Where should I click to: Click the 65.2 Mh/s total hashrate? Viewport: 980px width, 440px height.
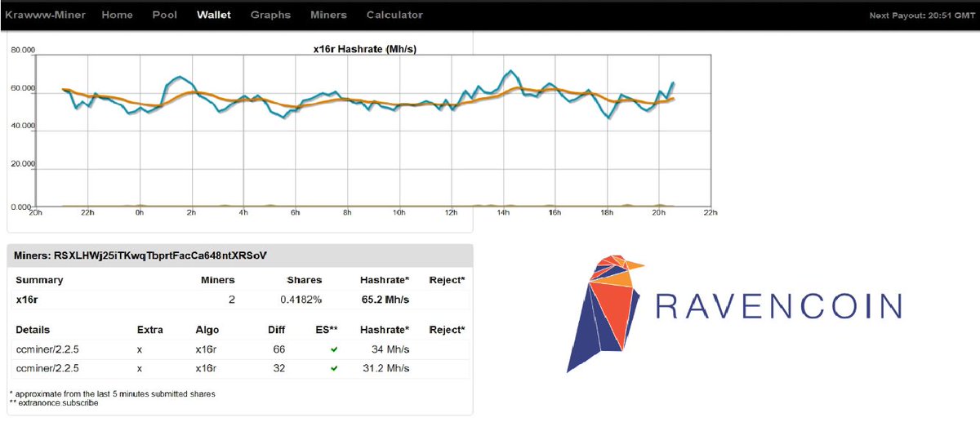pyautogui.click(x=385, y=300)
